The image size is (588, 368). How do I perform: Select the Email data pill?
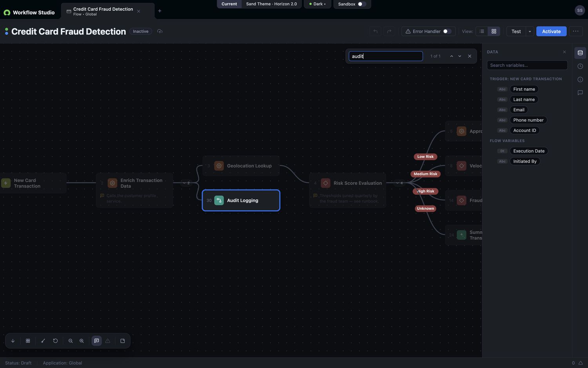(x=519, y=110)
